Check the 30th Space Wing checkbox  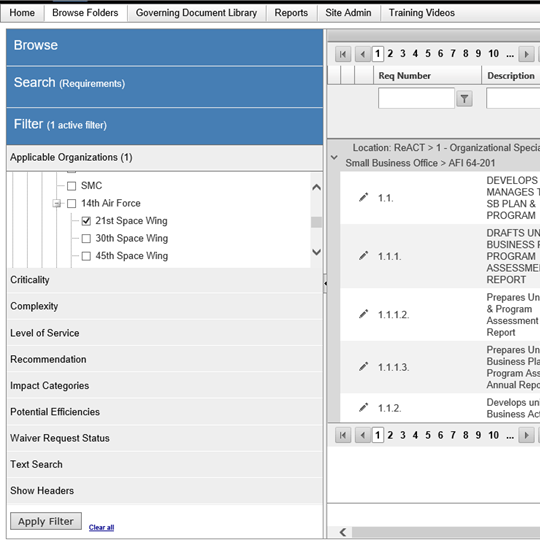click(86, 238)
